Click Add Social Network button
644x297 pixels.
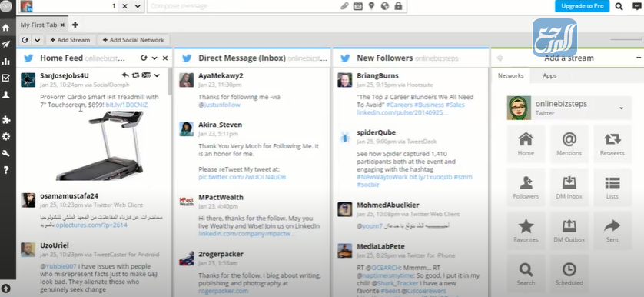point(134,40)
